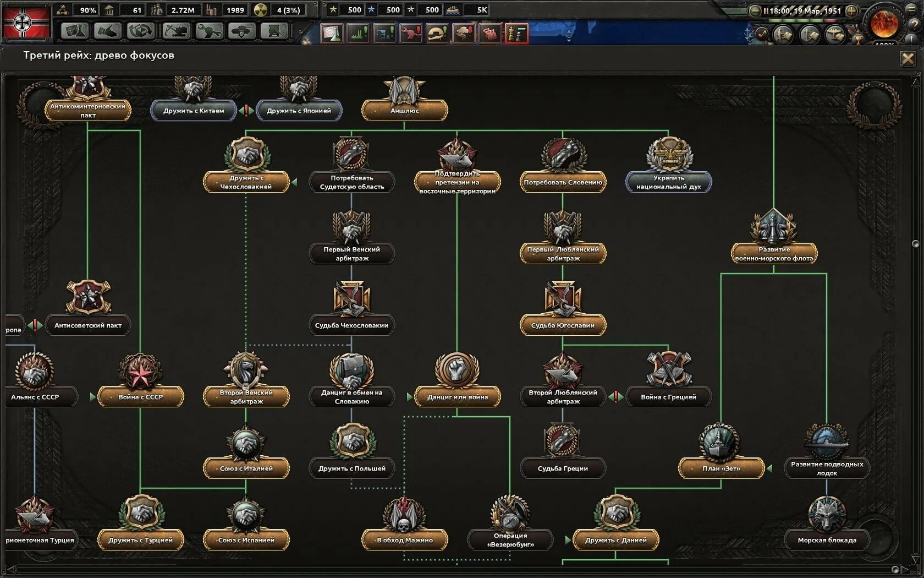Click the idle factories alert icon

(358, 33)
